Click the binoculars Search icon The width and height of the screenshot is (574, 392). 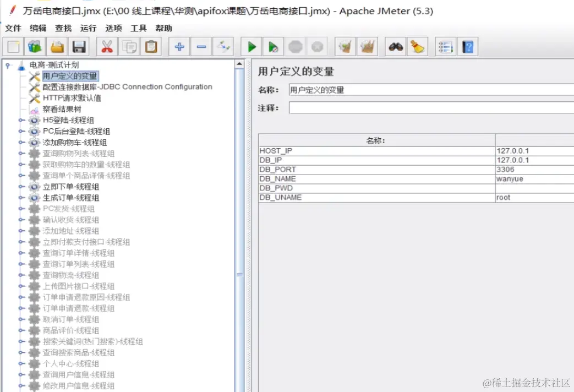click(395, 47)
